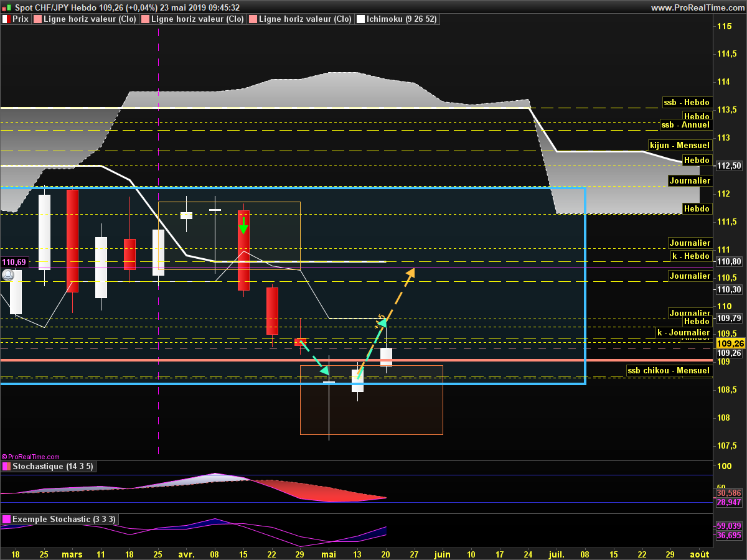Click the ©ProRealTime.com watermark link
Screen dimensions: 747x560
[31, 457]
